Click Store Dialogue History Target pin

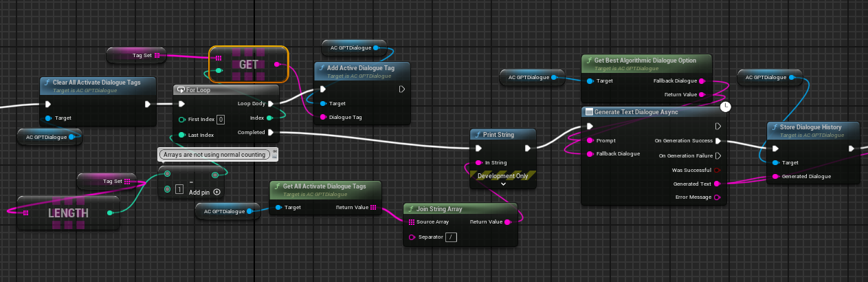776,162
